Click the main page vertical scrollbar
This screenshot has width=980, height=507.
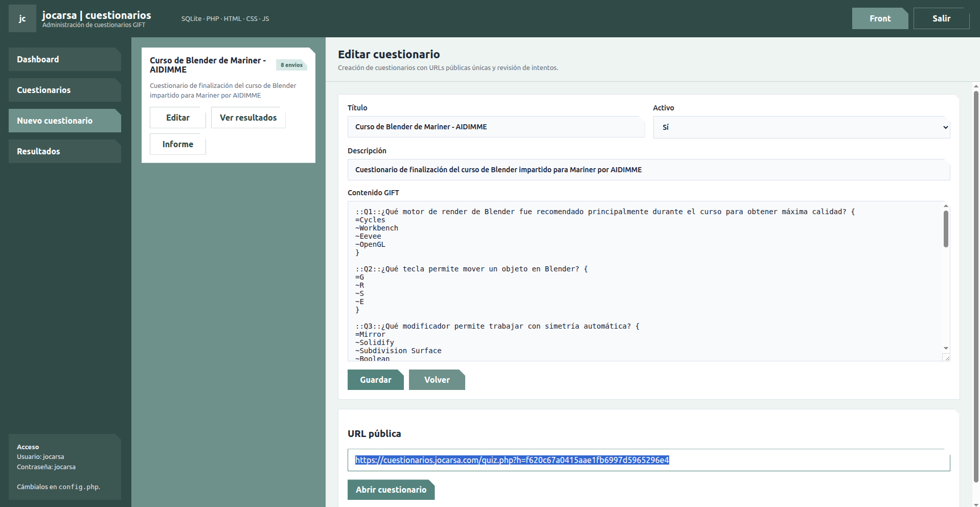point(976,286)
